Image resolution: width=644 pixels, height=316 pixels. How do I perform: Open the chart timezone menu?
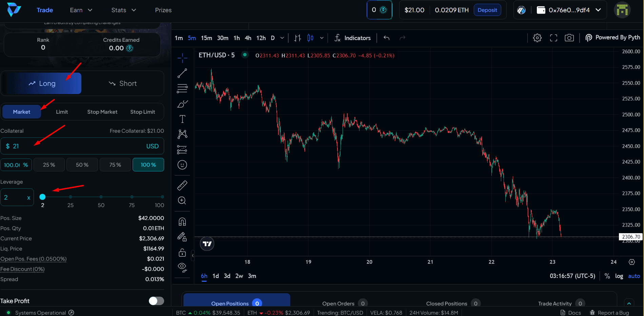pos(572,276)
